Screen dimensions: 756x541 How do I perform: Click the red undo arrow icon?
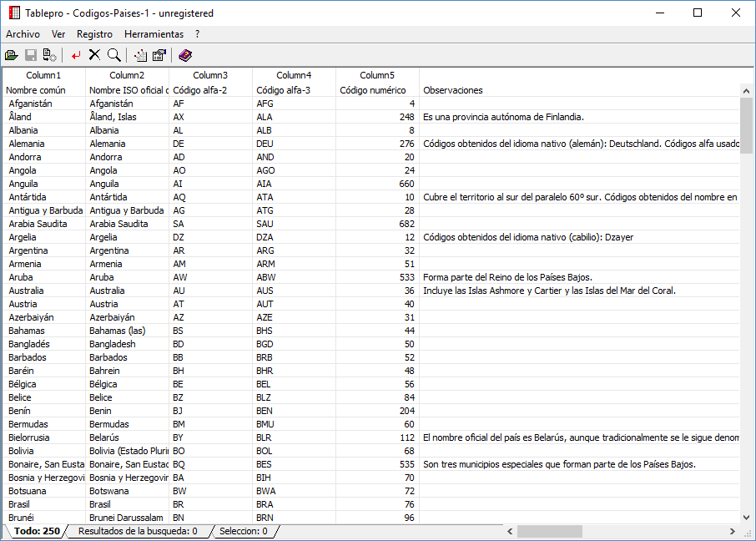point(76,54)
